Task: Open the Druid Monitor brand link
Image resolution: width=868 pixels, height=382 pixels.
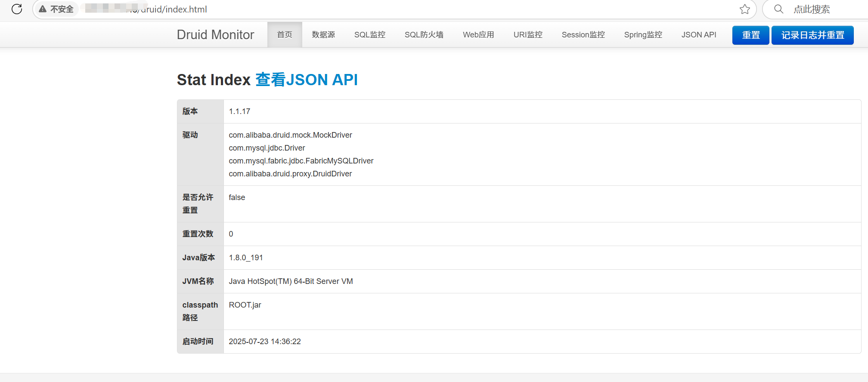Action: tap(215, 34)
